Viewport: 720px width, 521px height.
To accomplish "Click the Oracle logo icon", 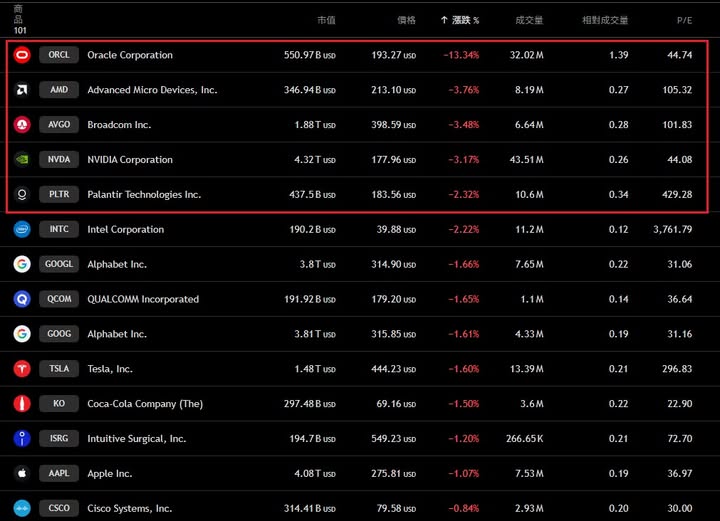I will click(22, 55).
